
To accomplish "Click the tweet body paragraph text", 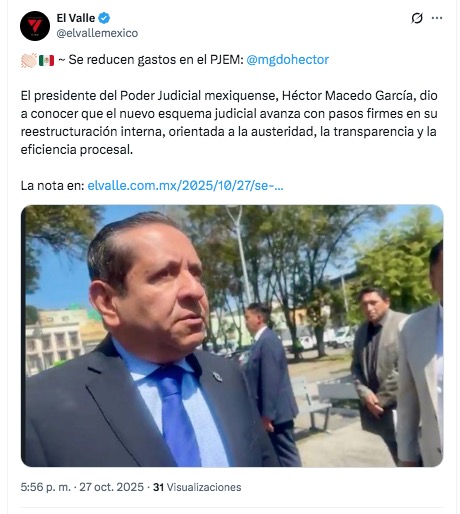I will click(229, 122).
